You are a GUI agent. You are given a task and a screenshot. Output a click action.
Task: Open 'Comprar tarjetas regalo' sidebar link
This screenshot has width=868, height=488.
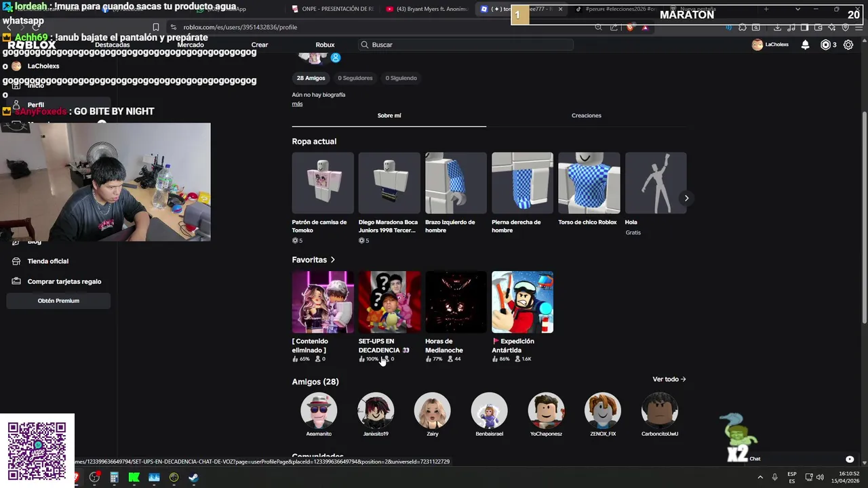click(64, 281)
